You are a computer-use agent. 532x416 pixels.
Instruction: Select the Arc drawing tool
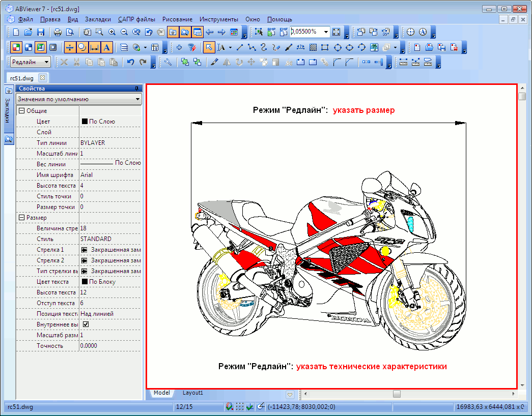click(x=361, y=47)
